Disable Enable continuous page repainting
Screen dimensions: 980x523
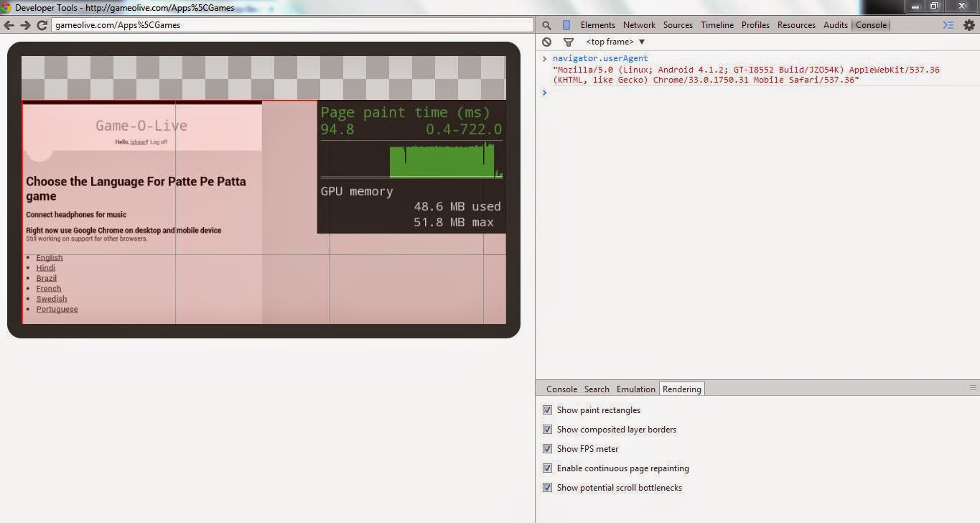[547, 468]
